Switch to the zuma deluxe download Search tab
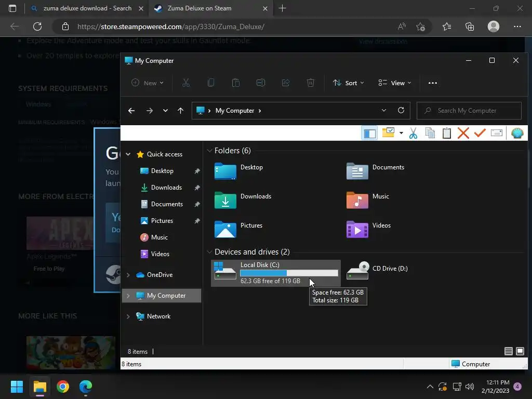This screenshot has width=532, height=399. pos(87,8)
